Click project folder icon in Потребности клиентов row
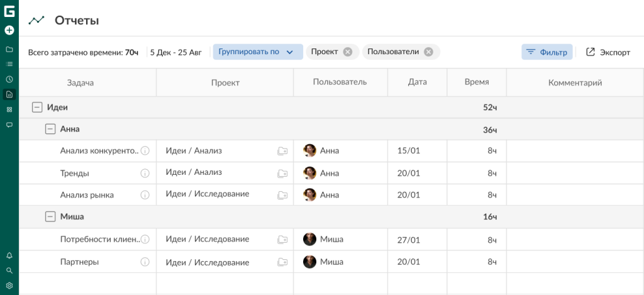Screen dimensions: 644x295 click(x=282, y=239)
